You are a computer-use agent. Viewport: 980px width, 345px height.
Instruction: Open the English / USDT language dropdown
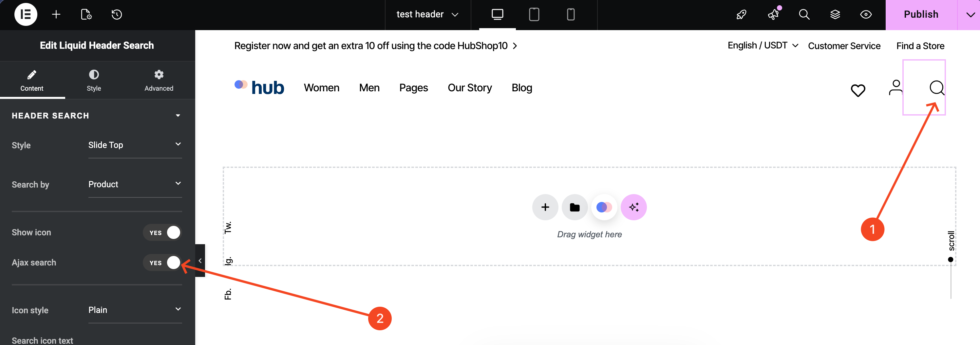click(x=763, y=45)
